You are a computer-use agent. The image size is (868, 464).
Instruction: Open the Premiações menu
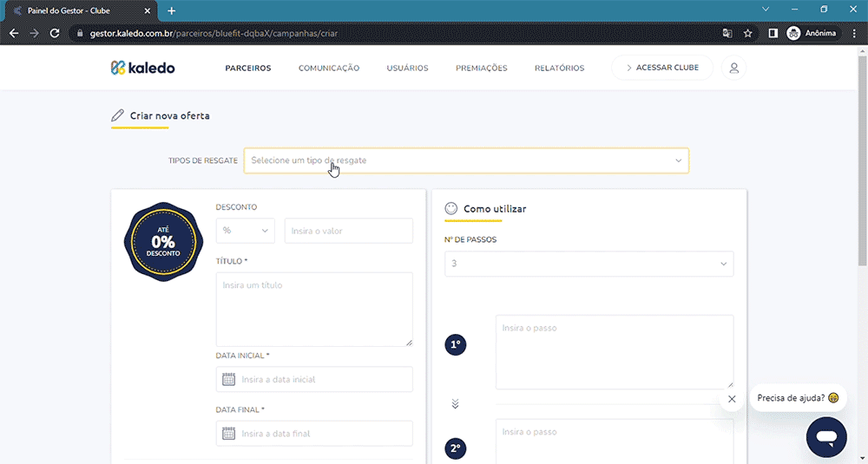click(481, 68)
